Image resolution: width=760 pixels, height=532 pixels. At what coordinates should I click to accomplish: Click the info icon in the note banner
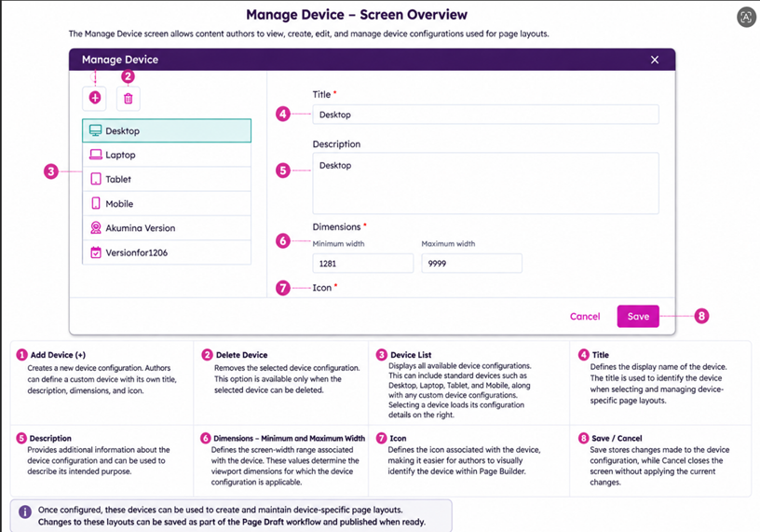25,512
